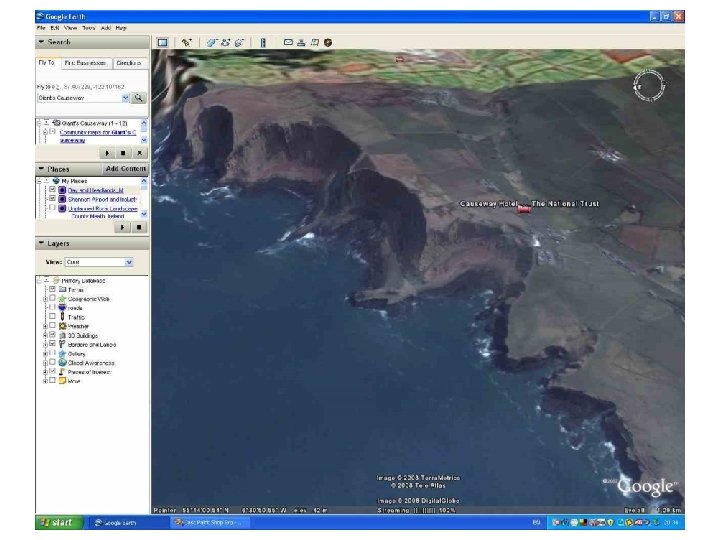
Task: Expand the Global Awareness tree node
Action: pos(45,363)
